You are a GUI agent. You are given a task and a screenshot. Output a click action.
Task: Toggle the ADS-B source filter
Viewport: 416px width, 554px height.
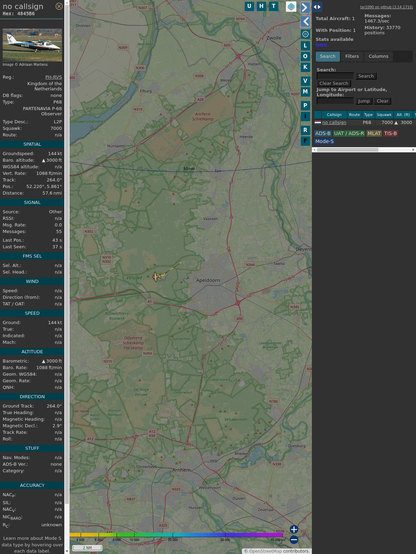coord(323,133)
